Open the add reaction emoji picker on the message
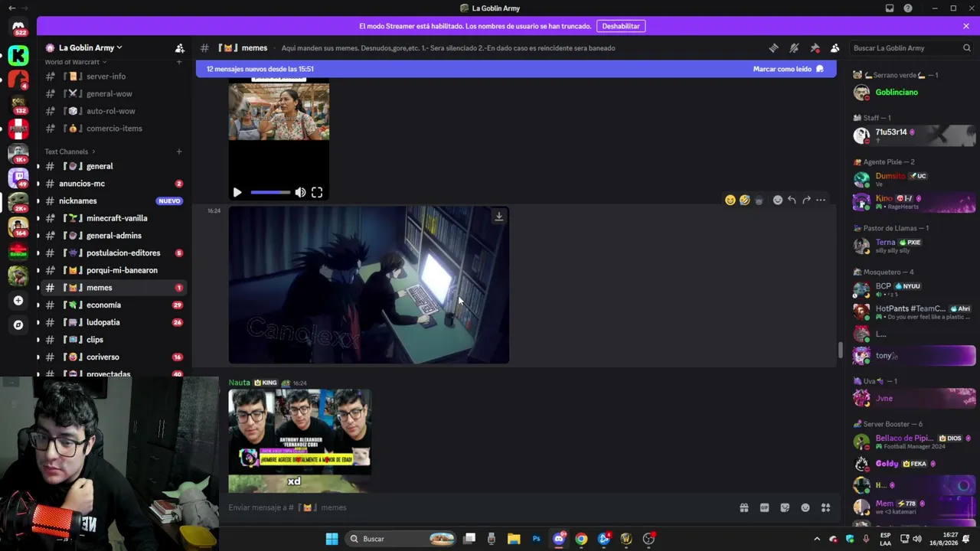This screenshot has width=980, height=551. [778, 201]
